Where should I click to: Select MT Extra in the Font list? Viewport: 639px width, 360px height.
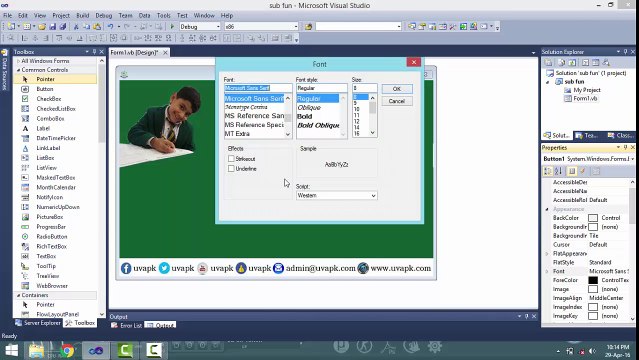tap(237, 134)
